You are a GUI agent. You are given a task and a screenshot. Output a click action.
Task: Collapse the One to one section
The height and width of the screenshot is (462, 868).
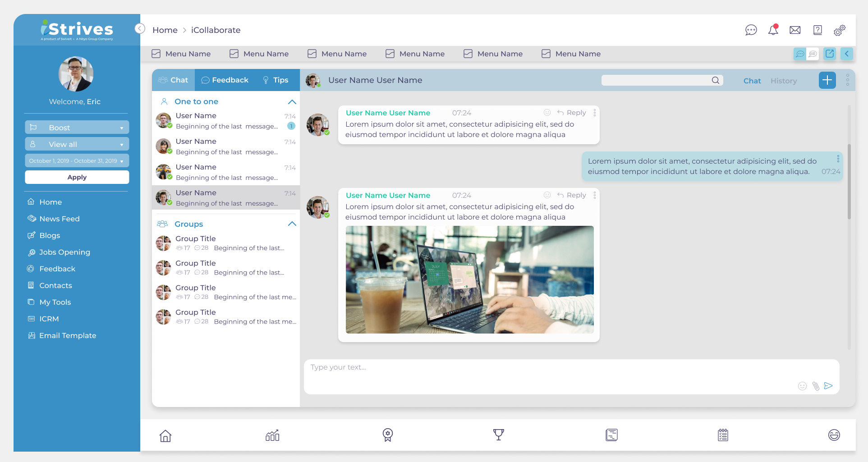pos(292,102)
